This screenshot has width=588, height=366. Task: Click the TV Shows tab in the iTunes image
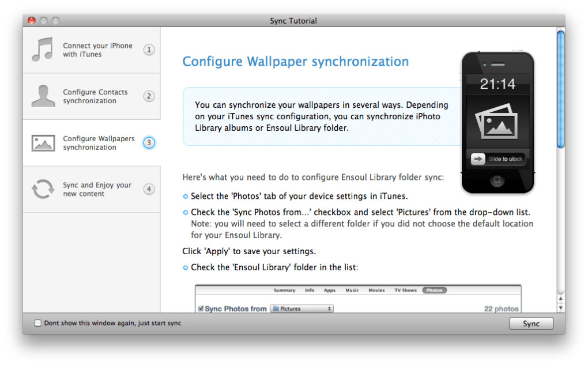(405, 290)
